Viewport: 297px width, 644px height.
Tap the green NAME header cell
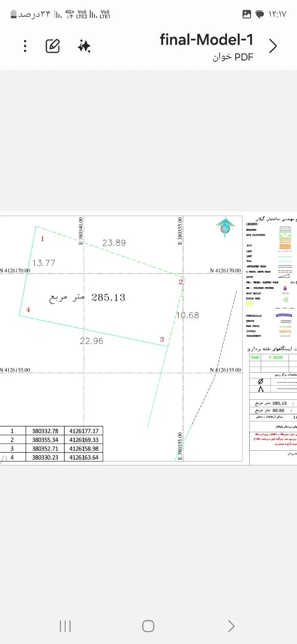tap(255, 357)
